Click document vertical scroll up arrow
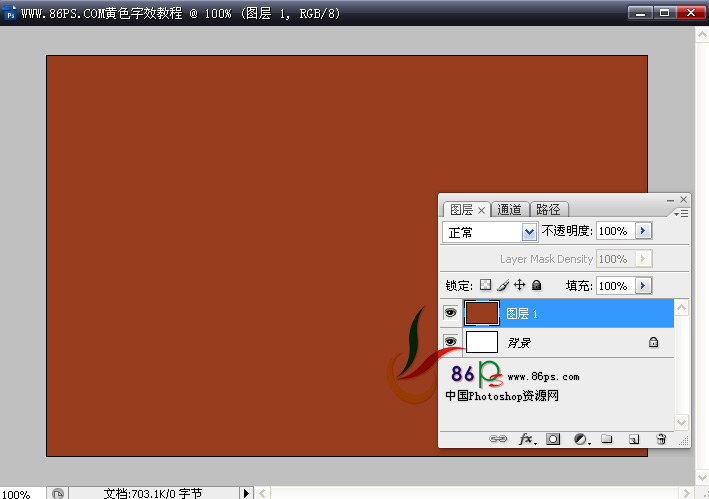This screenshot has height=499, width=709. (702, 35)
